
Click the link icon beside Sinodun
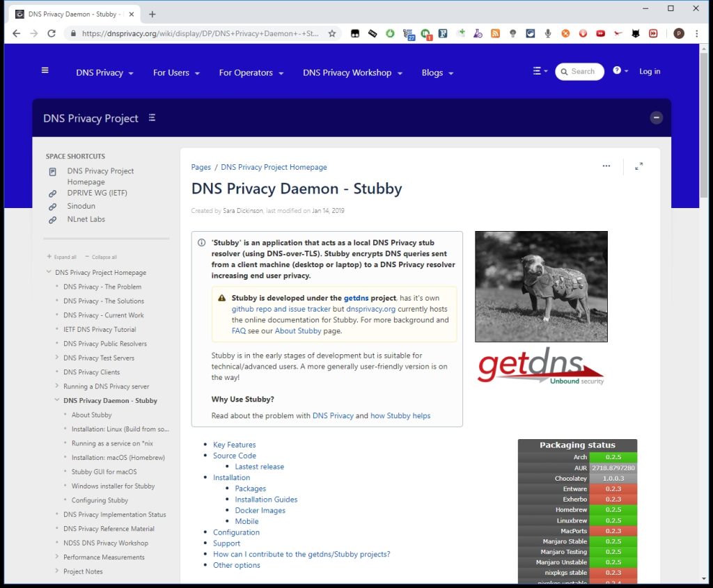(53, 207)
